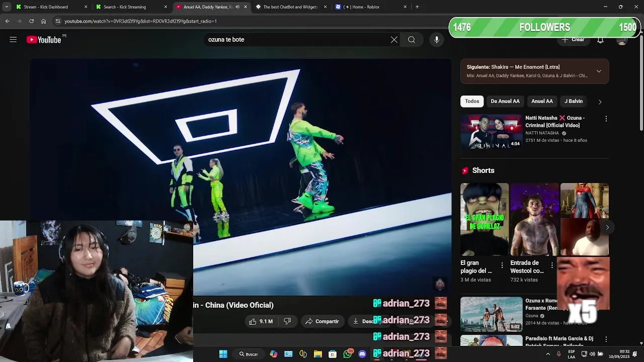Switch to The best ChatBot and Widgets tab
This screenshot has width=644, height=362.
click(291, 7)
